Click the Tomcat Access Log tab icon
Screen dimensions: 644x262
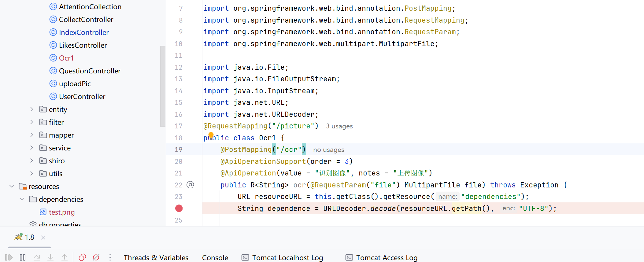(x=349, y=257)
